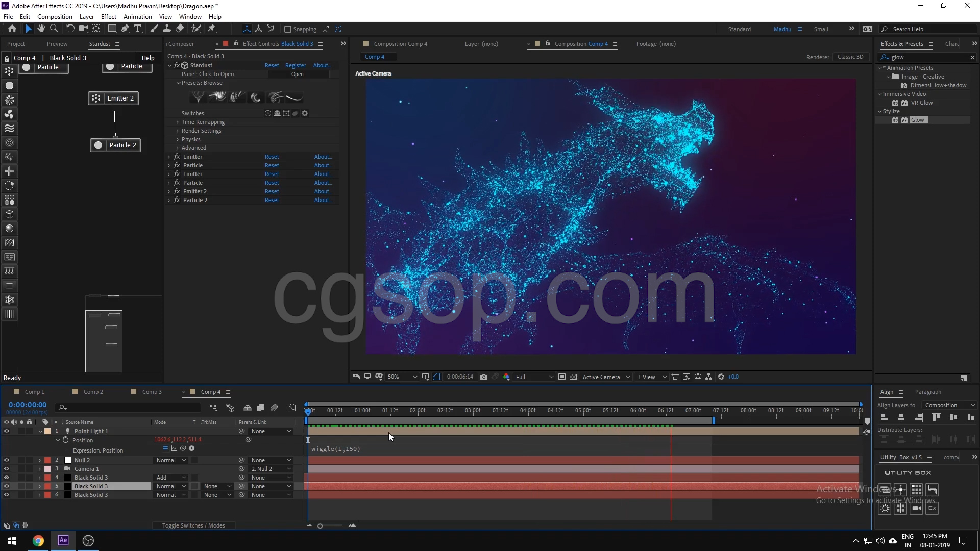Select the Pen tool

125,29
